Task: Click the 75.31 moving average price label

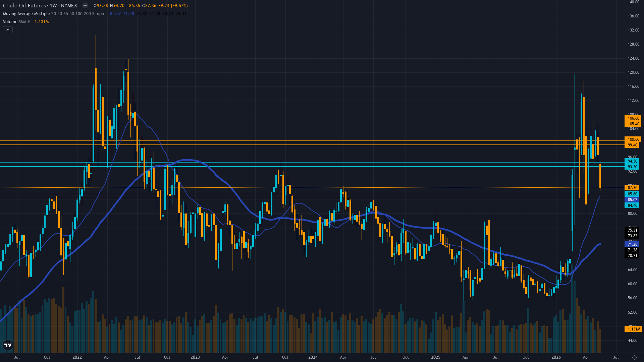Action: click(632, 230)
